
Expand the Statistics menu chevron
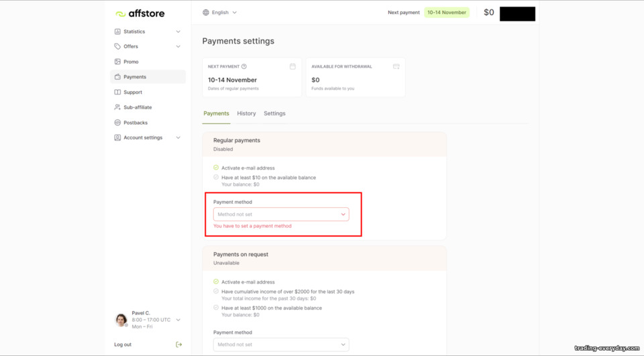178,32
